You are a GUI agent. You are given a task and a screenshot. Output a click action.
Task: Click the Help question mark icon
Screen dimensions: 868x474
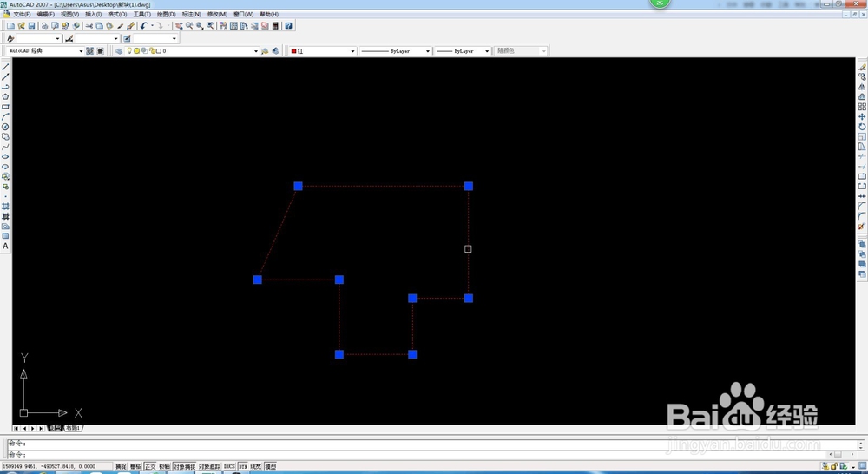tap(288, 25)
